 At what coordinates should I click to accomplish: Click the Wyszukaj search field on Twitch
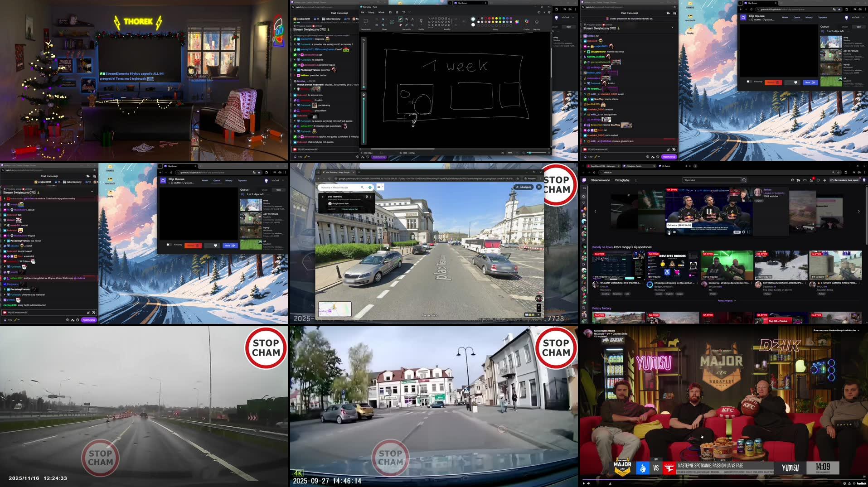[x=711, y=180]
